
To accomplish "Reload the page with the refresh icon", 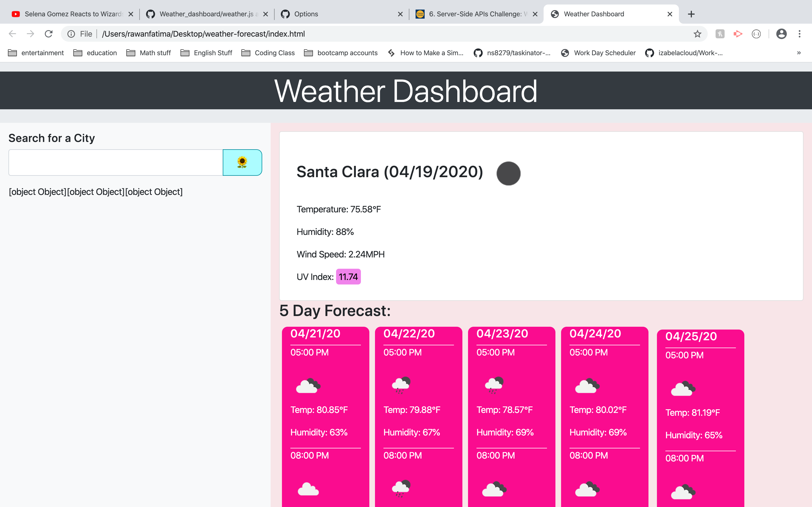I will click(49, 34).
